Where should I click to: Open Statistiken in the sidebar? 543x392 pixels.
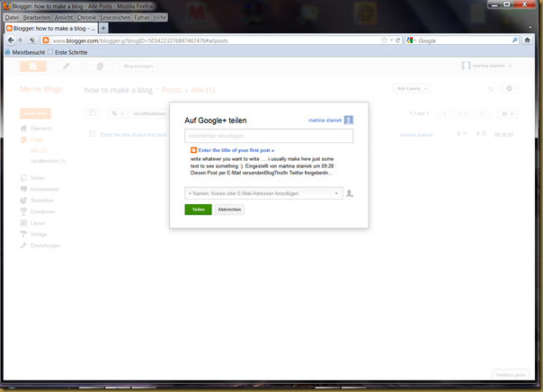point(37,200)
